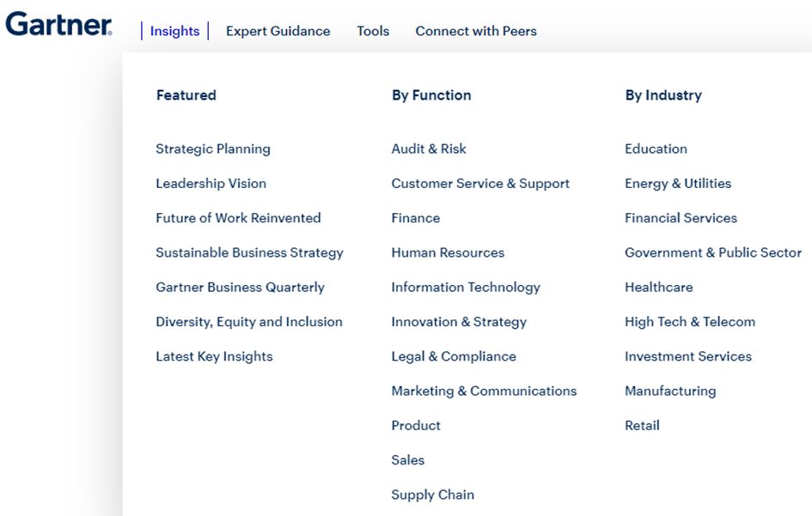Choose Audit & Risk function
Screen dimensions: 812x516
[x=429, y=149]
